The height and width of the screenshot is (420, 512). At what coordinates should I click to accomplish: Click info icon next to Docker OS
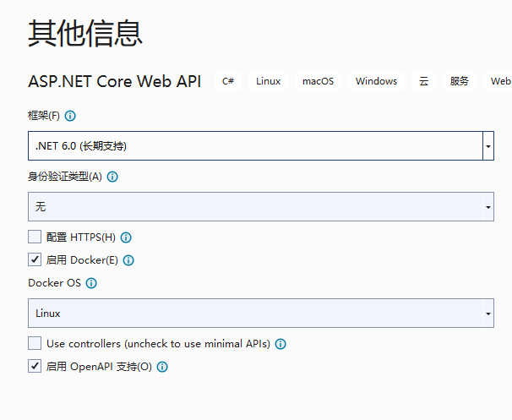pos(91,283)
